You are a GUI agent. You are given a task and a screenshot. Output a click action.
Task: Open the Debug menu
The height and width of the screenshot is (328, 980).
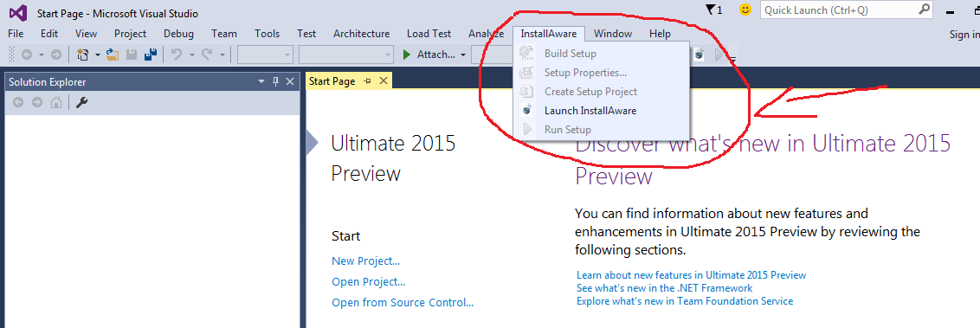[x=178, y=34]
